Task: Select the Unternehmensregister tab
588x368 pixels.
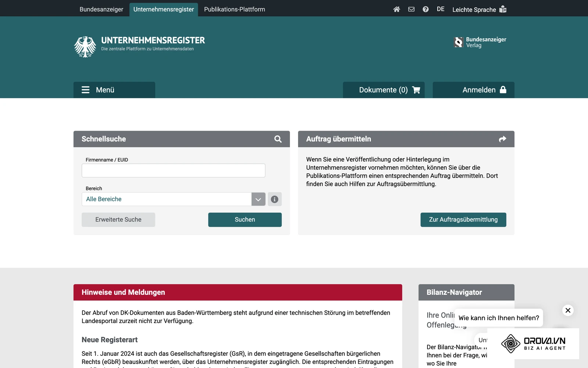Action: coord(164,10)
